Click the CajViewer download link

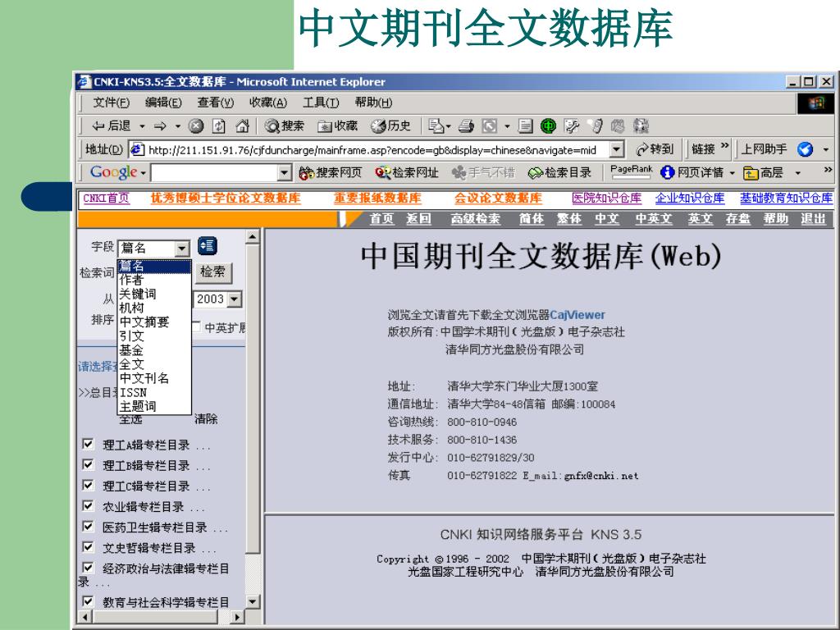point(577,315)
